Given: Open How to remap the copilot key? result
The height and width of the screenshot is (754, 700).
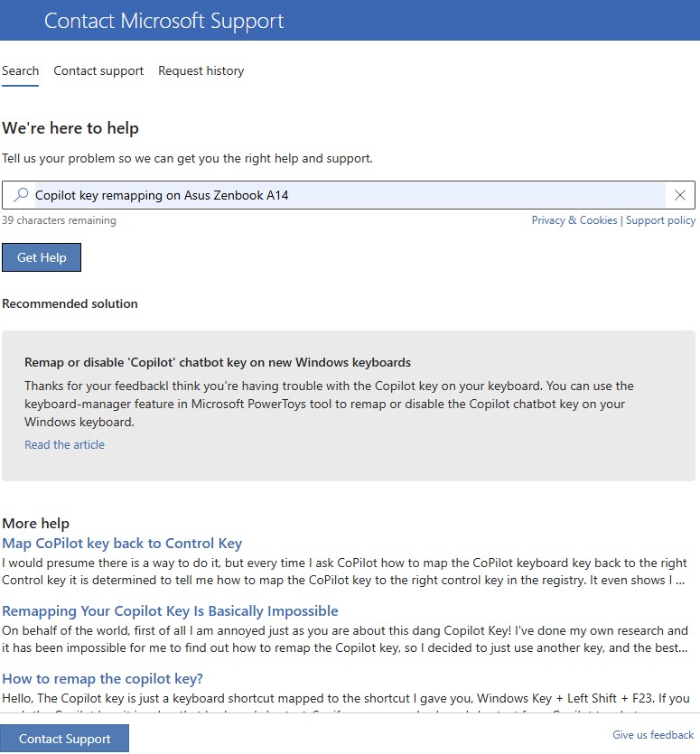Looking at the screenshot, I should point(102,679).
